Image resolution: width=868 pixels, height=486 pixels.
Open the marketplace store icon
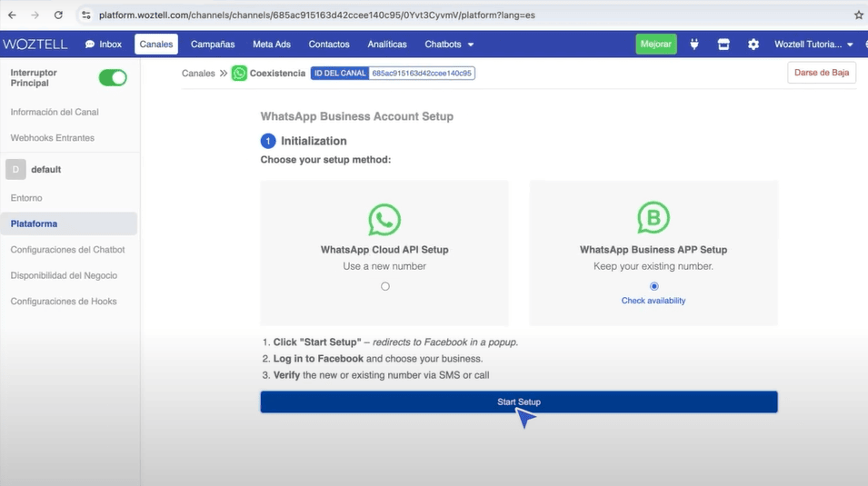(x=723, y=45)
